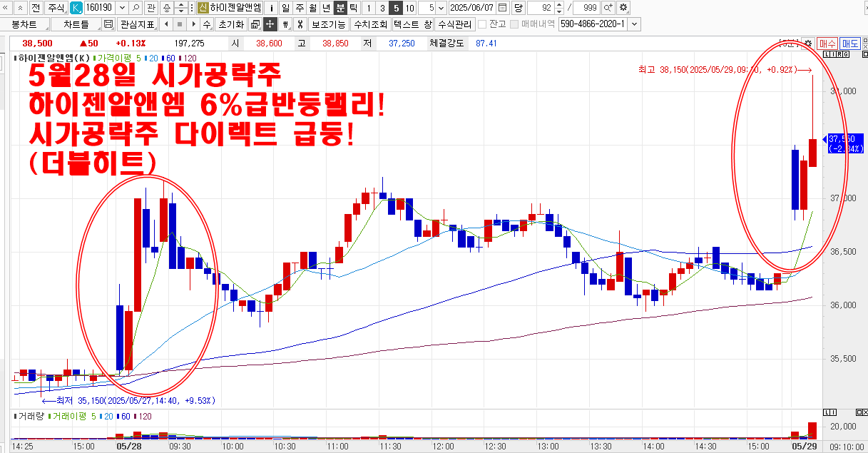Click up-down stepper next to 승
Image resolution: width=868 pixels, height=453 pixels.
pos(181,8)
